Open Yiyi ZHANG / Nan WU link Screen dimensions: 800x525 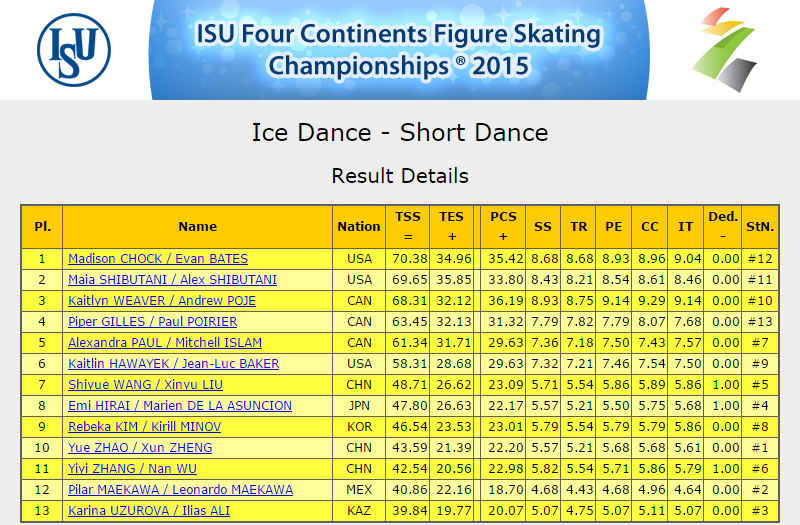[133, 468]
